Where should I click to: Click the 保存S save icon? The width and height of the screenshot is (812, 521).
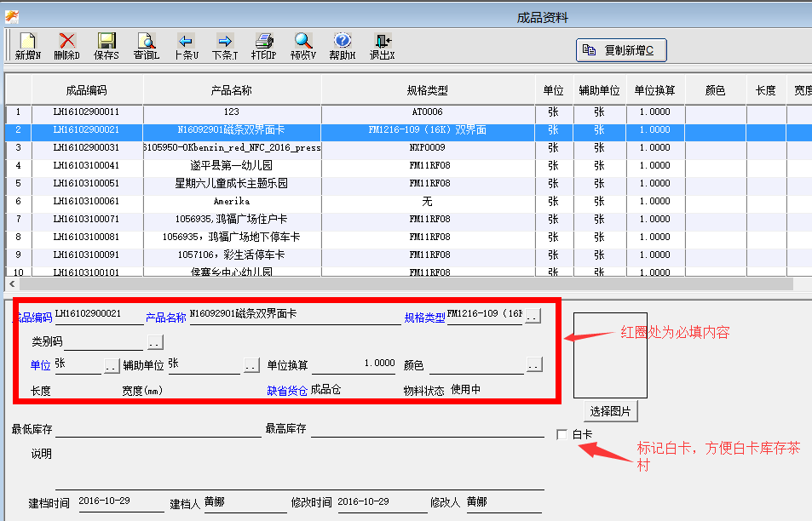pyautogui.click(x=107, y=46)
